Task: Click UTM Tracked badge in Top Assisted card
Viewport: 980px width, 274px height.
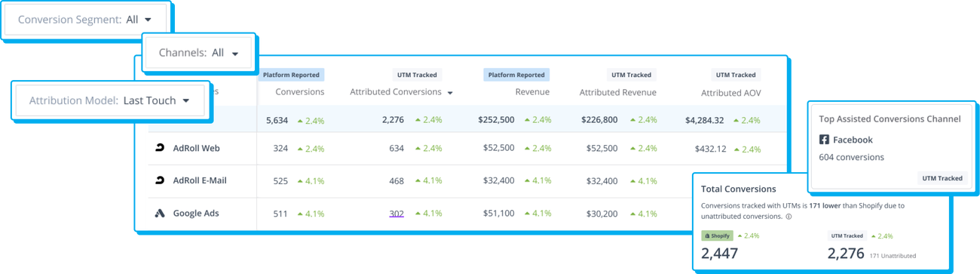Action: pos(942,178)
